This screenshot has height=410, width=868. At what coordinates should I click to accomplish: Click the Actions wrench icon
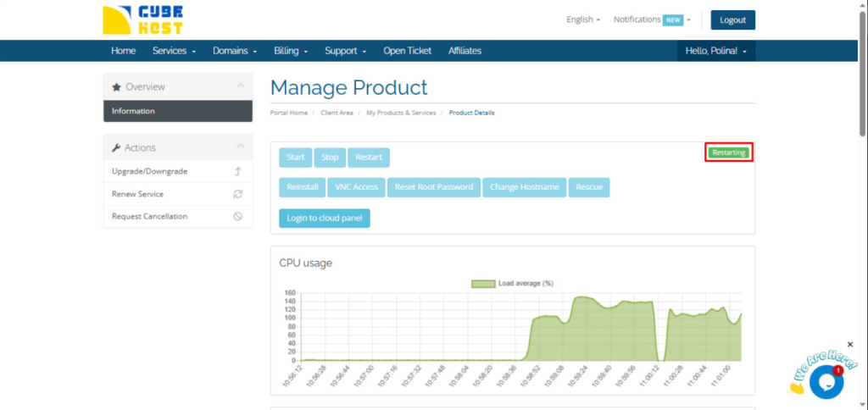[117, 148]
